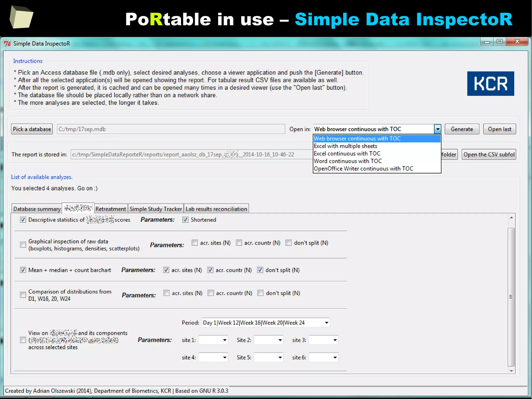Check acr. countr (N) for Comparison of distributions
532x399 pixels.
(211, 293)
